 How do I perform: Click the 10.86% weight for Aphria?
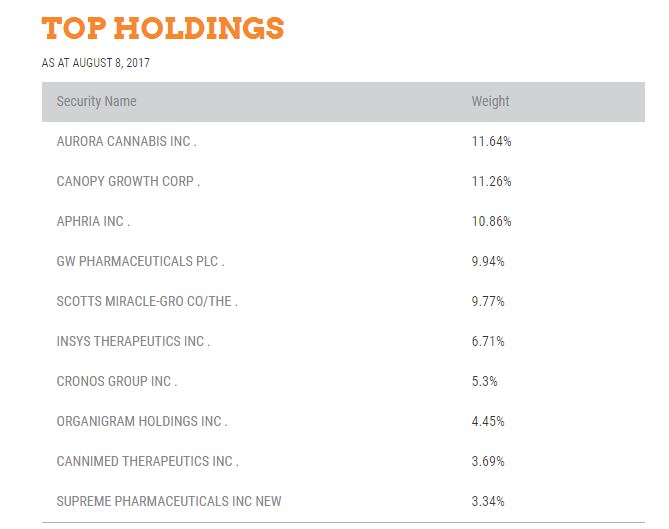point(491,222)
